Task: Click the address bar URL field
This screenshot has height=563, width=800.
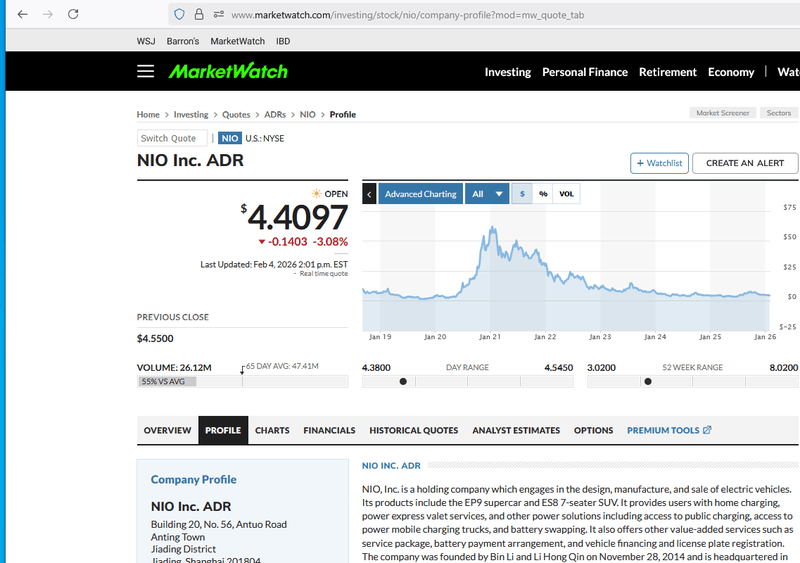Action: 407,15
